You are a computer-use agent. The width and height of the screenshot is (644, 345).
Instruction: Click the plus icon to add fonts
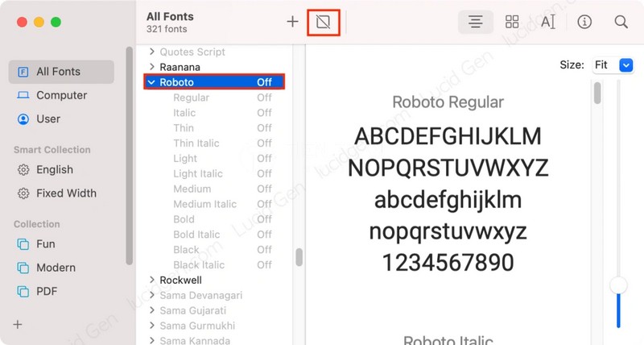tap(292, 22)
